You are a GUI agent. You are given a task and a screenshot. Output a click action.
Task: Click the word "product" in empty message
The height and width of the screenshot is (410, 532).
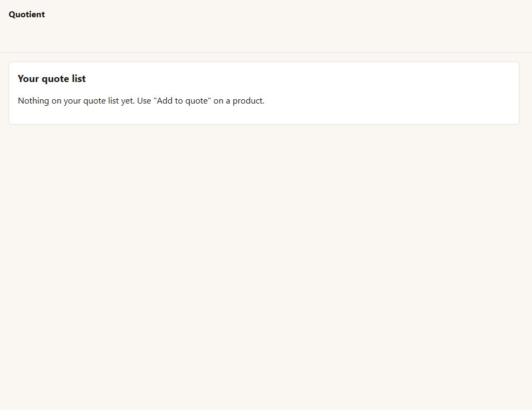coord(248,101)
